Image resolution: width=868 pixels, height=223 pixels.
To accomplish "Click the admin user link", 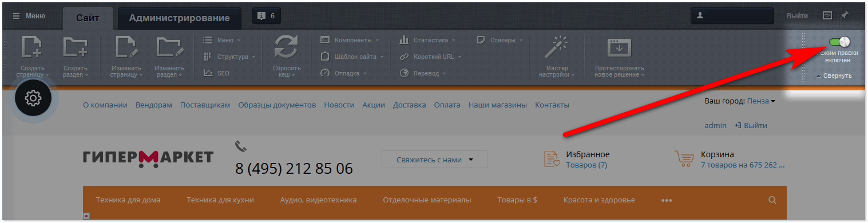I will [x=715, y=125].
